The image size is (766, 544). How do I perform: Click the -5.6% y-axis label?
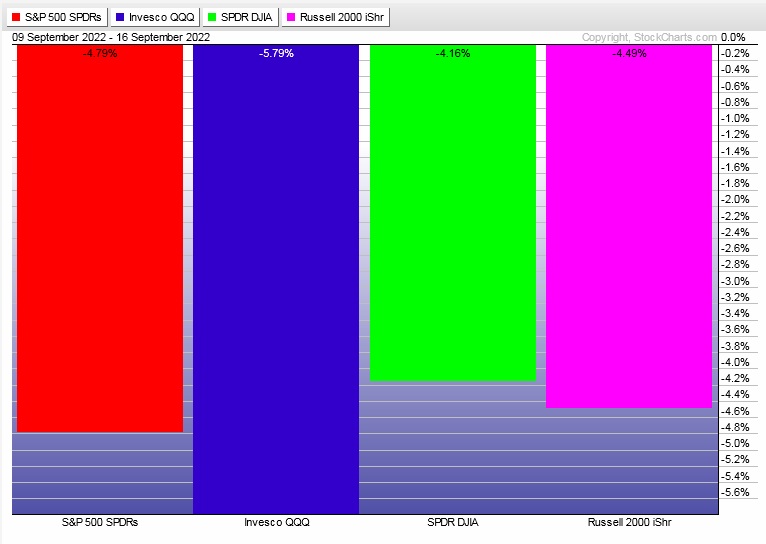click(735, 492)
